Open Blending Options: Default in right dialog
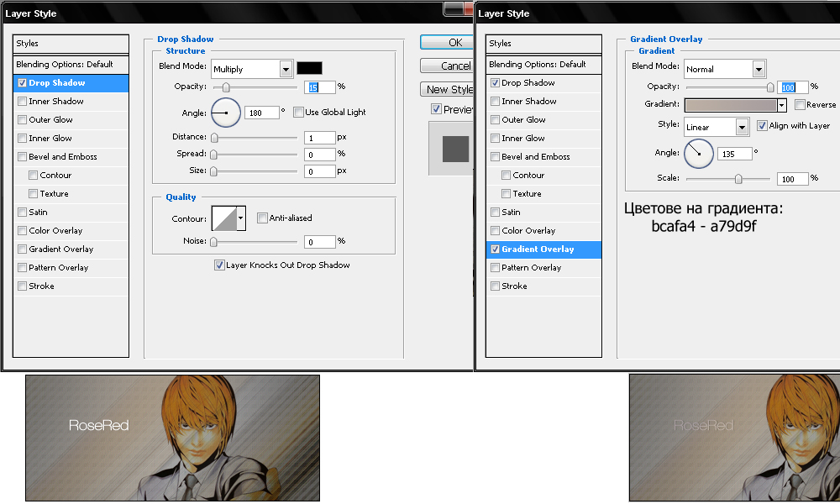The height and width of the screenshot is (504, 840). coord(543,65)
